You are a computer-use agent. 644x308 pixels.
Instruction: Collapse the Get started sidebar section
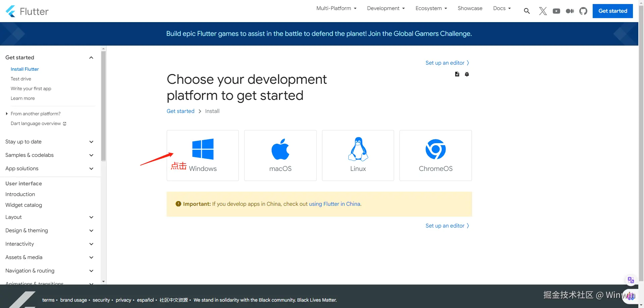[49, 58]
